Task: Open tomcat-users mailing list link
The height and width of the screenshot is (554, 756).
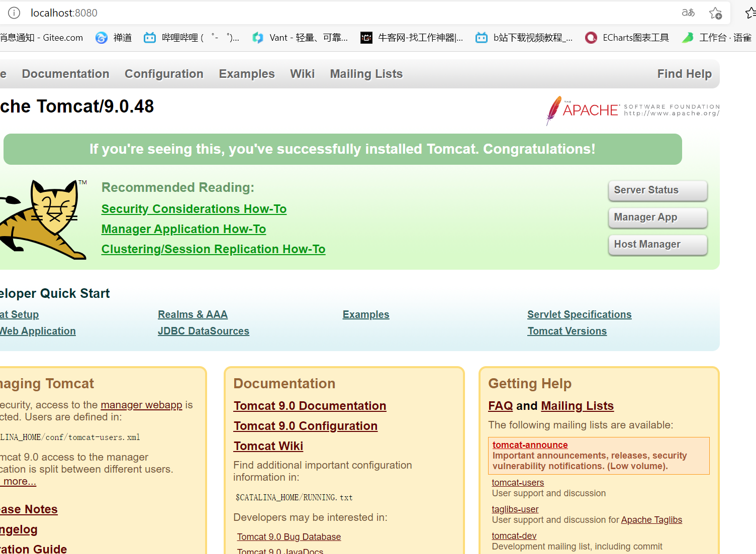Action: point(518,483)
